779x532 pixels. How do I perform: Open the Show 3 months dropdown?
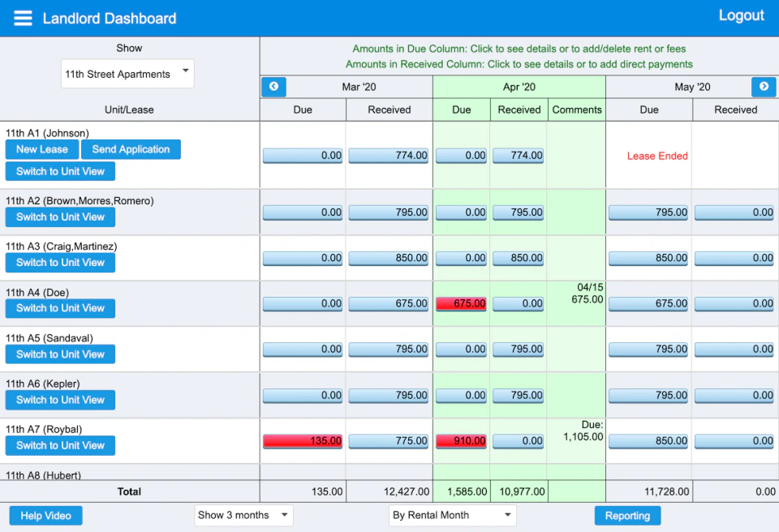coord(243,515)
